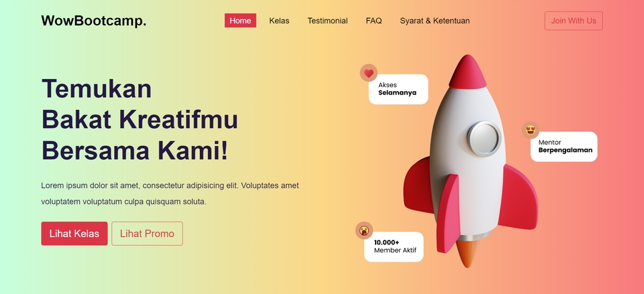Click the rocket illustration
Screen dimensions: 644x294
[471, 161]
